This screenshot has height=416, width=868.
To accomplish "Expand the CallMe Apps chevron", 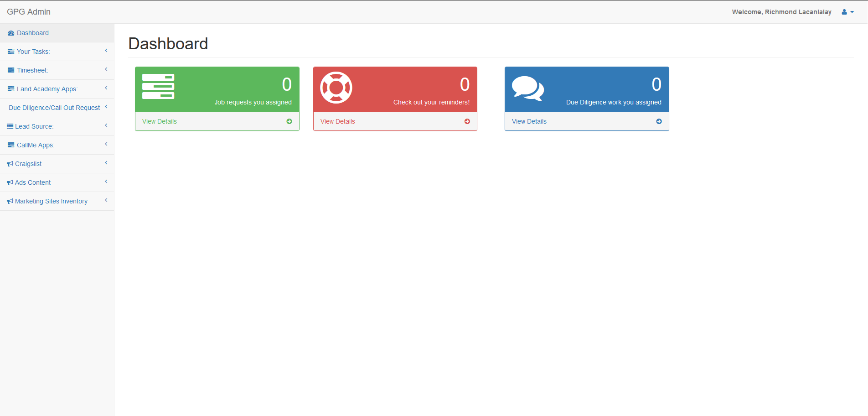I will click(106, 144).
